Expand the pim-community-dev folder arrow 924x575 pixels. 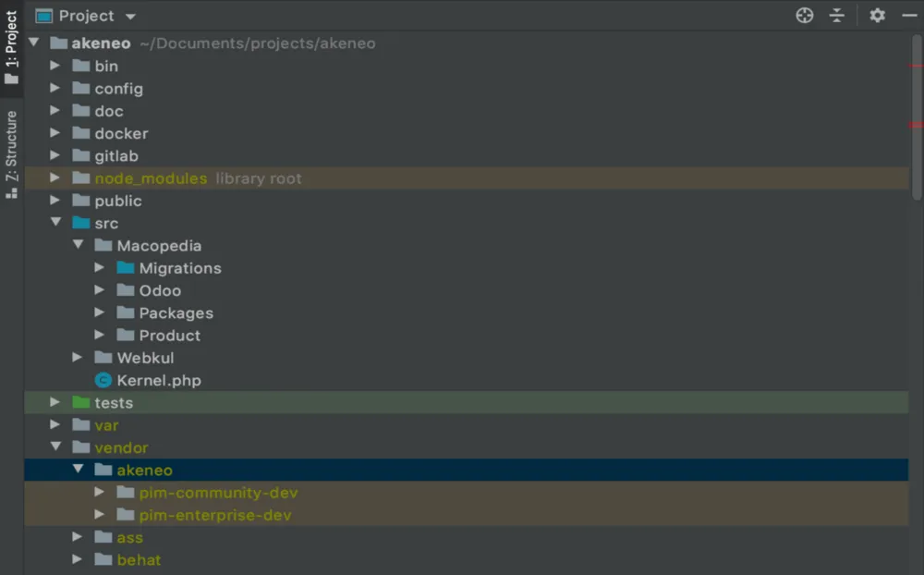100,492
